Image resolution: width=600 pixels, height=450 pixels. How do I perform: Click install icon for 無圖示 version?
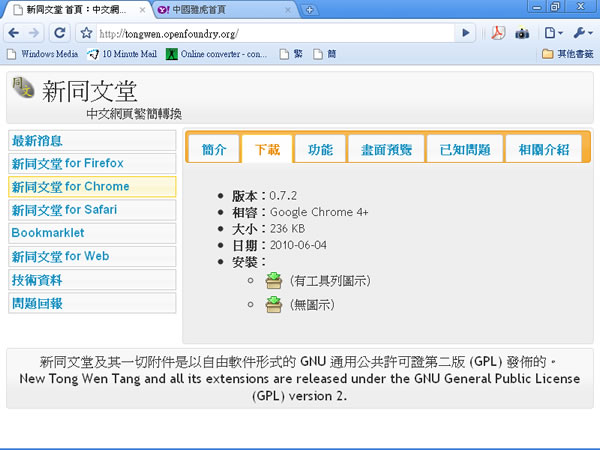pos(274,305)
